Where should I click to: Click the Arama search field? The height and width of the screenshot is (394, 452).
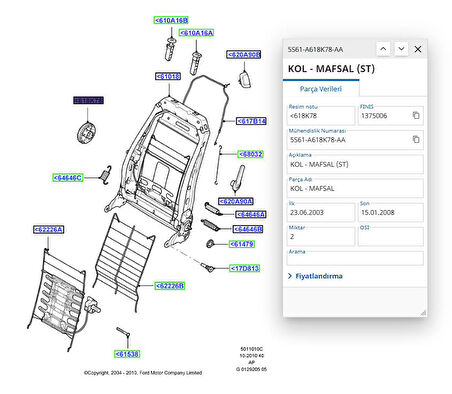356,258
